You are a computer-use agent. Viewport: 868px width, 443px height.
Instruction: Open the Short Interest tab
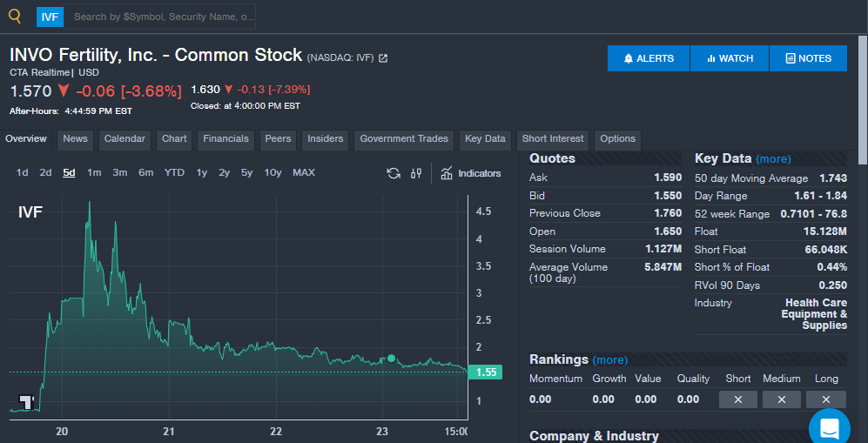coord(553,139)
